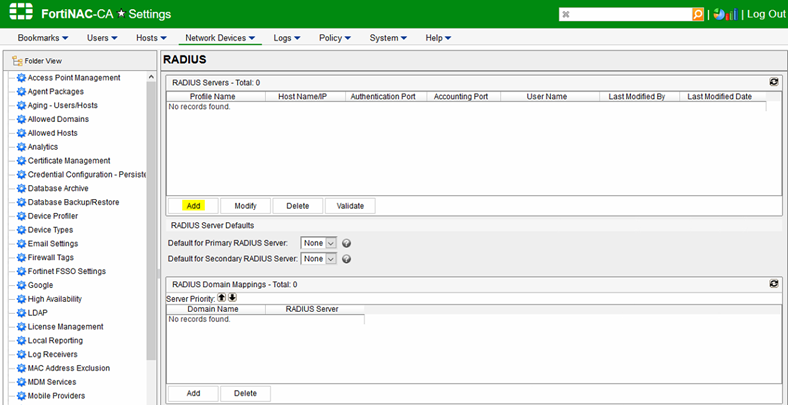Refresh the RADIUS Domain Mappings table
Image resolution: width=788 pixels, height=405 pixels.
[774, 284]
